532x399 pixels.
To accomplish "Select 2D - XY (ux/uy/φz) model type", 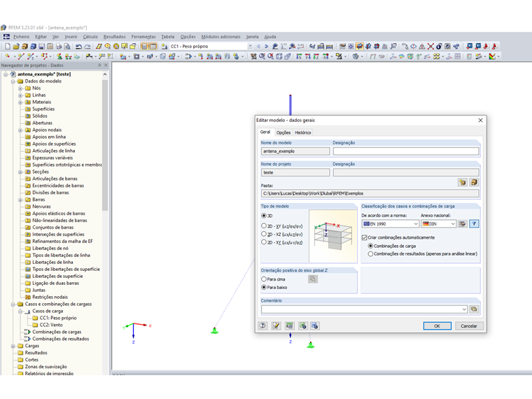I will click(264, 242).
